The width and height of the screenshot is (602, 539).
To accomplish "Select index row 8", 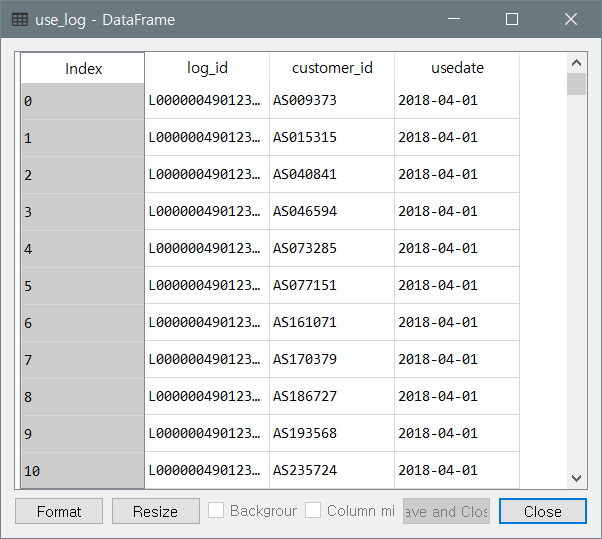I will (83, 397).
